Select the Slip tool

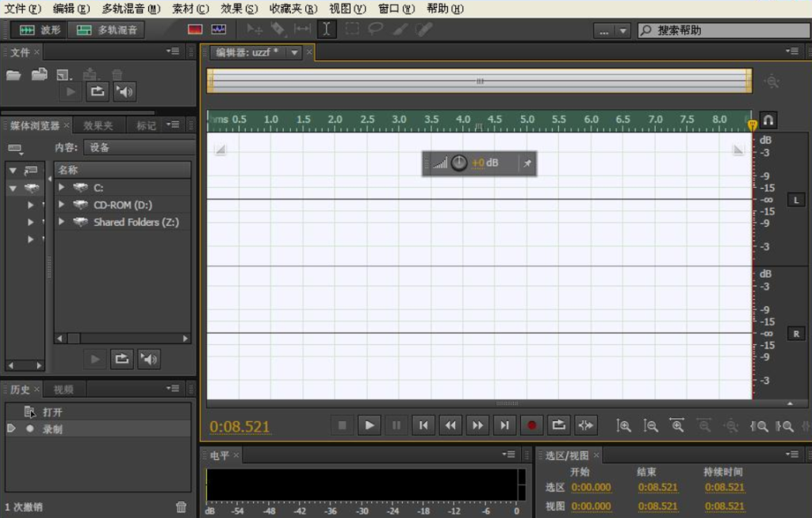pos(302,29)
